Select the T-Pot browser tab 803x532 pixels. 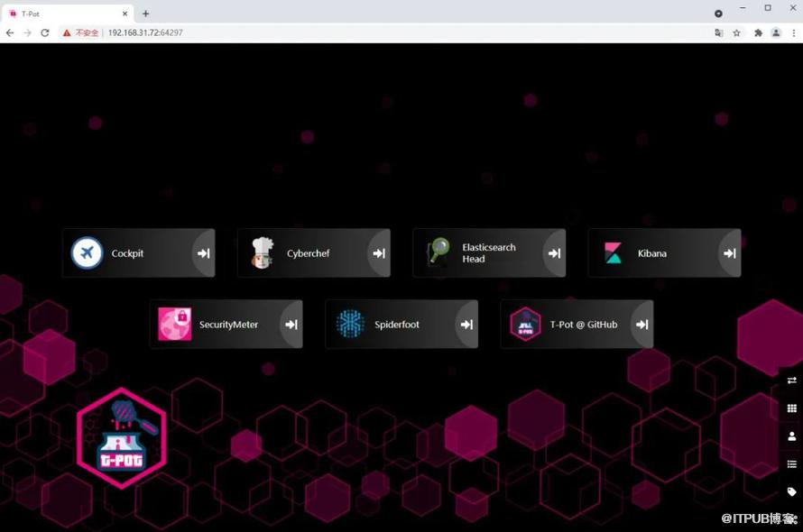tap(67, 14)
